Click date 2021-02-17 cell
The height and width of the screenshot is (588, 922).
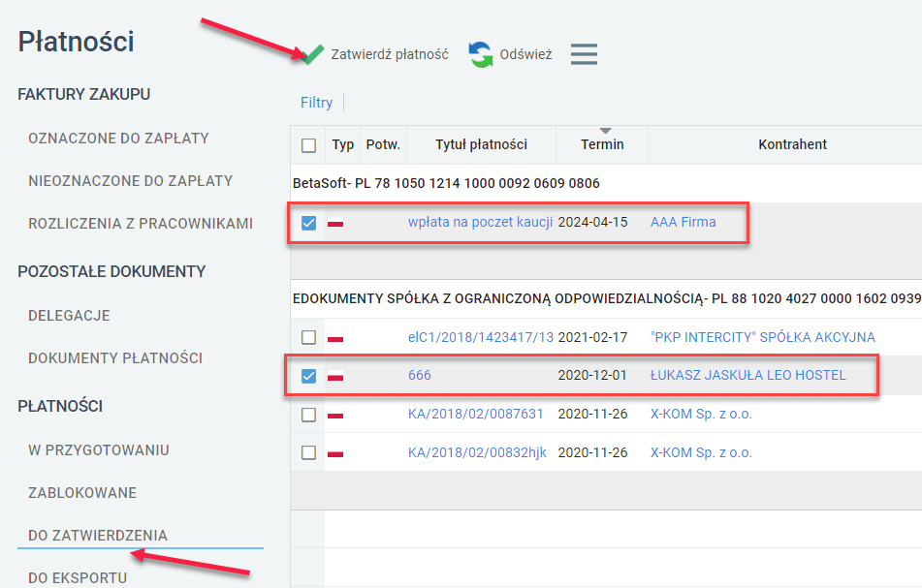point(592,337)
